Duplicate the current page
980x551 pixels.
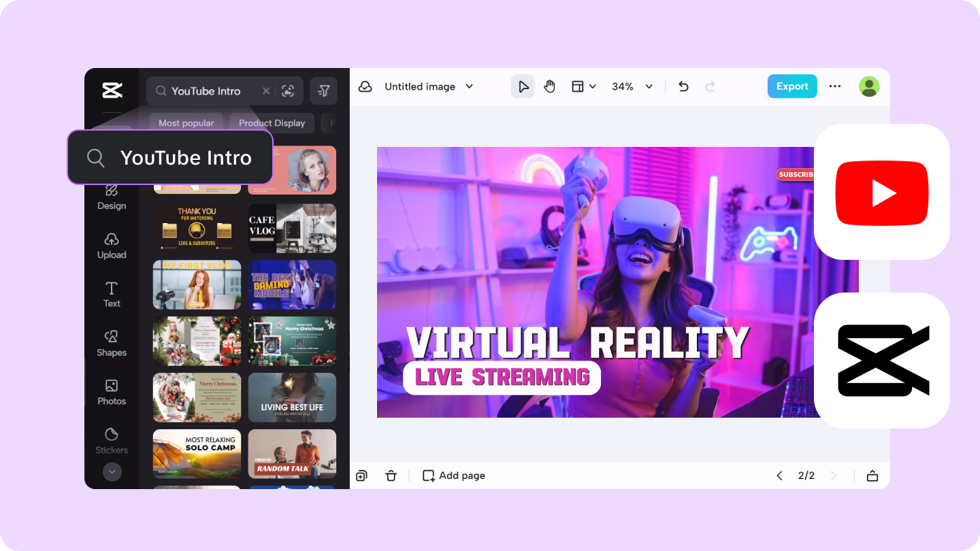click(x=361, y=475)
